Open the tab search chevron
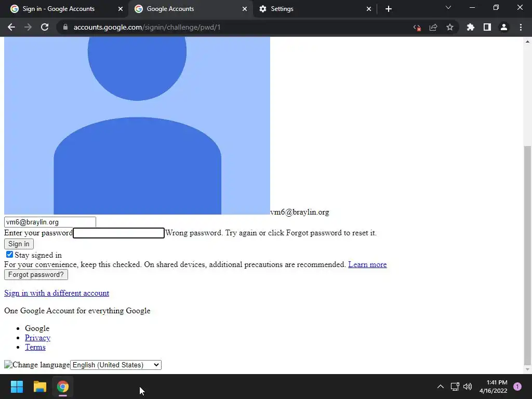This screenshot has width=532, height=399. click(448, 7)
